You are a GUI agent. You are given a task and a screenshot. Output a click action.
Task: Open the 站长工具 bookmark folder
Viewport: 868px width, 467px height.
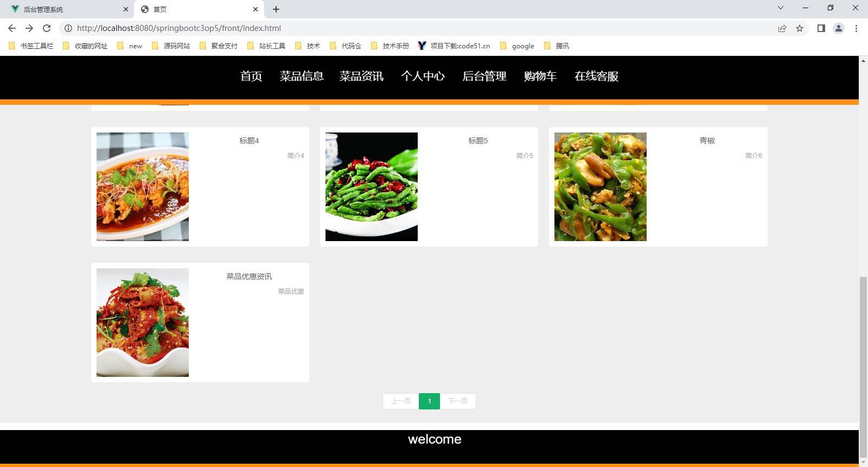pyautogui.click(x=266, y=46)
